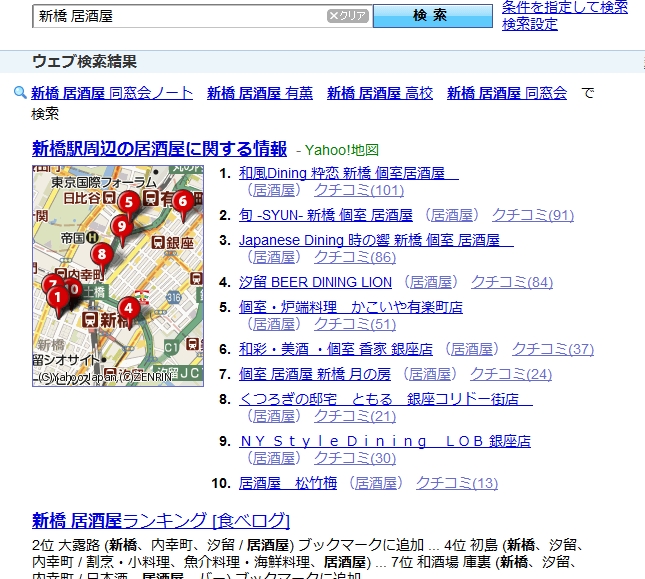
Task: Click 居酒屋 category link beside BEER DINING LION
Action: coord(431,282)
